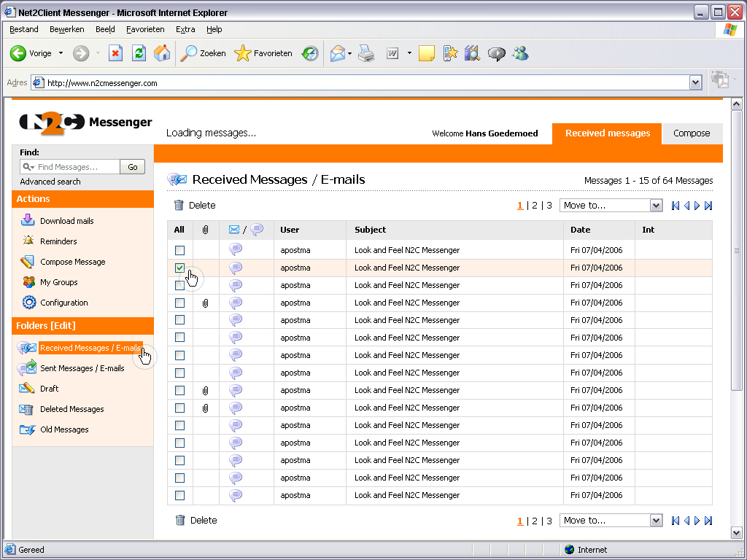Click the Go search button
Viewport: 747px width, 560px height.
pyautogui.click(x=133, y=167)
